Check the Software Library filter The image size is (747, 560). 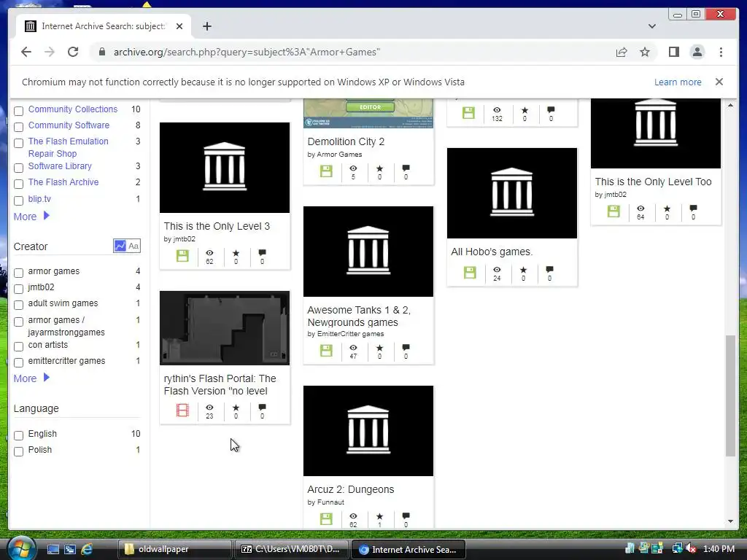click(x=18, y=168)
